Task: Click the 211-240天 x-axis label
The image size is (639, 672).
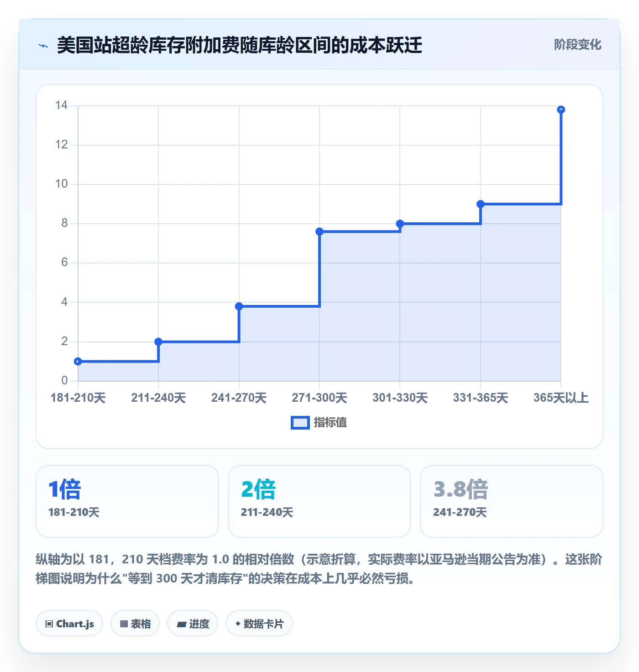Action: pos(158,398)
